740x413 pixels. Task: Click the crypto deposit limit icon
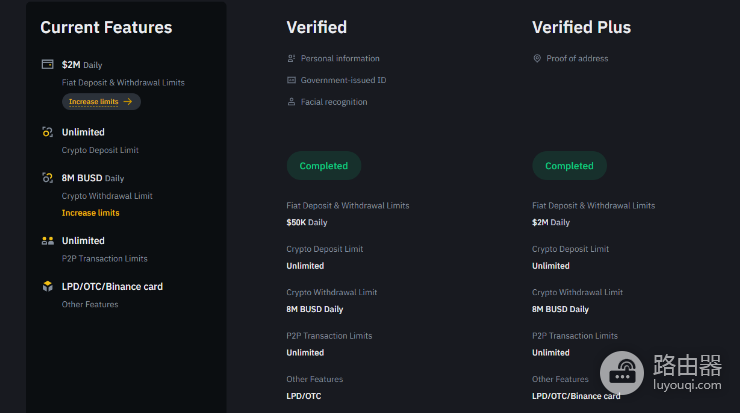click(47, 132)
